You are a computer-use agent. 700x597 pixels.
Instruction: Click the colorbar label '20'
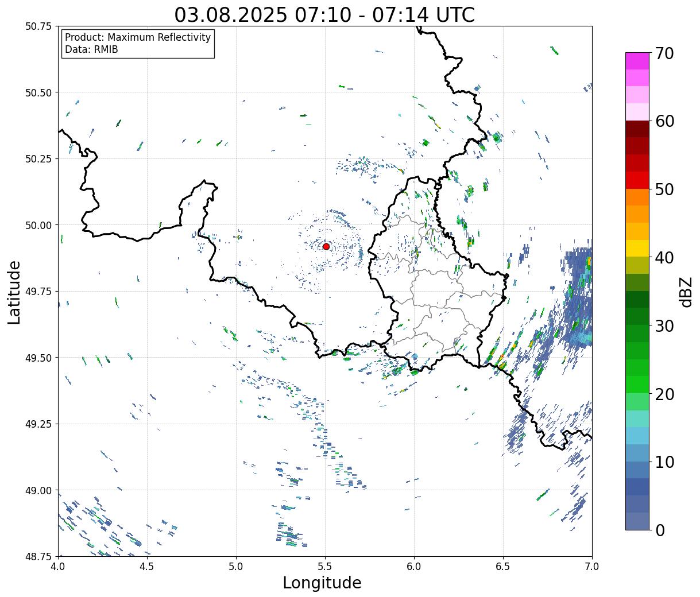pos(664,394)
